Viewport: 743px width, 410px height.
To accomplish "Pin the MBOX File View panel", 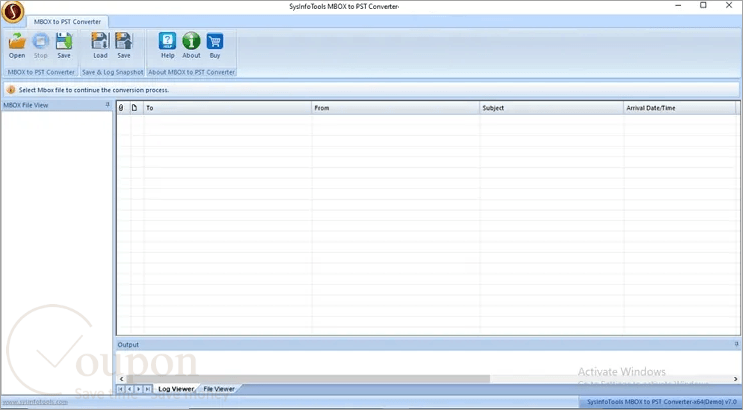I will tap(108, 105).
